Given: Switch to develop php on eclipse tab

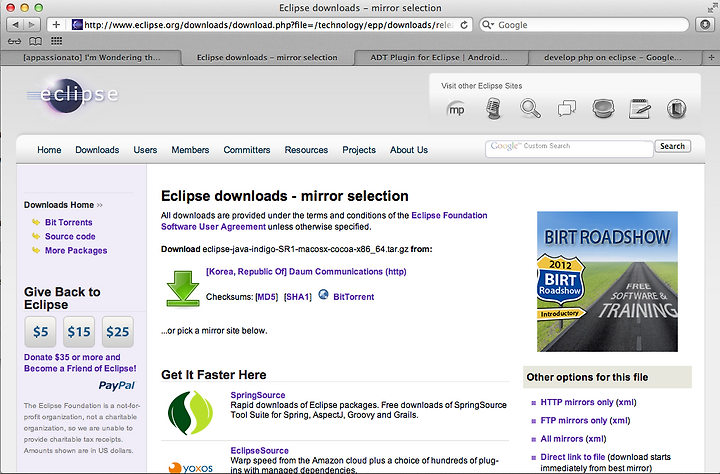Looking at the screenshot, I should click(613, 57).
